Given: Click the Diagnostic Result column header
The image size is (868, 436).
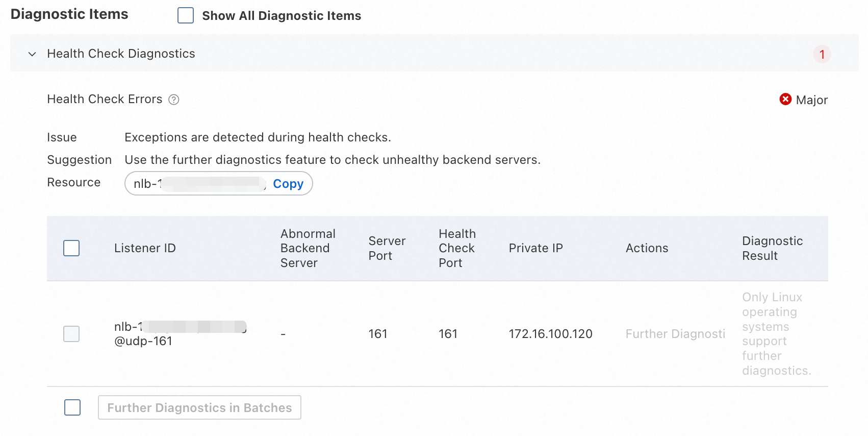Looking at the screenshot, I should [x=772, y=248].
